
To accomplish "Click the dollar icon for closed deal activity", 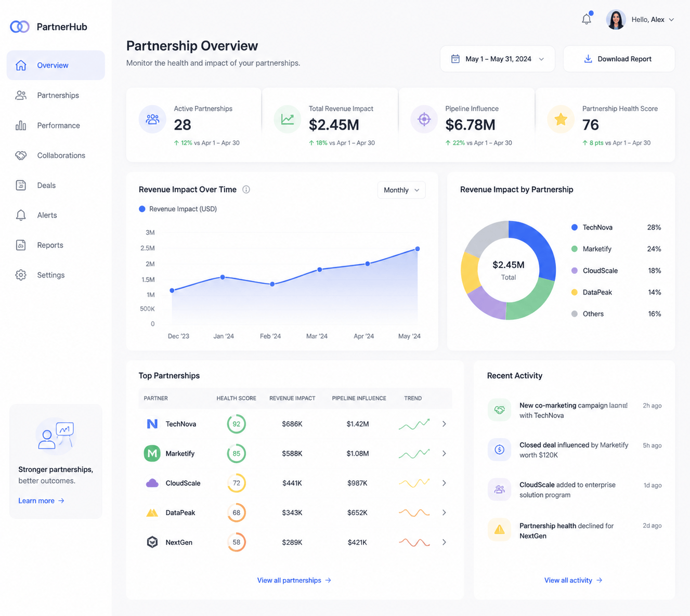I will click(499, 450).
